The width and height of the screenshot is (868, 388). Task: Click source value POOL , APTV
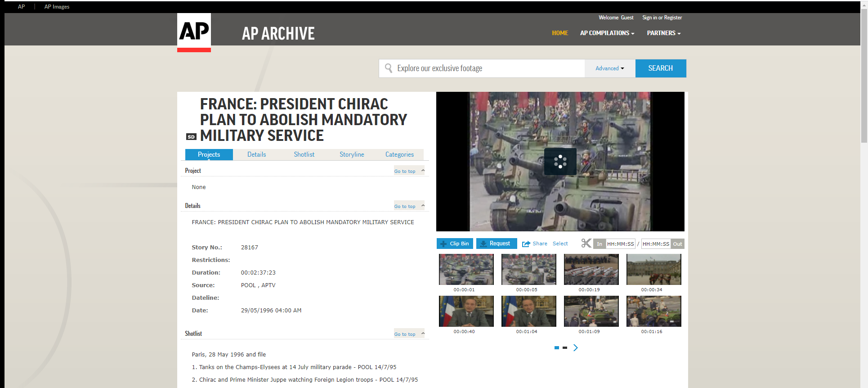click(x=258, y=285)
